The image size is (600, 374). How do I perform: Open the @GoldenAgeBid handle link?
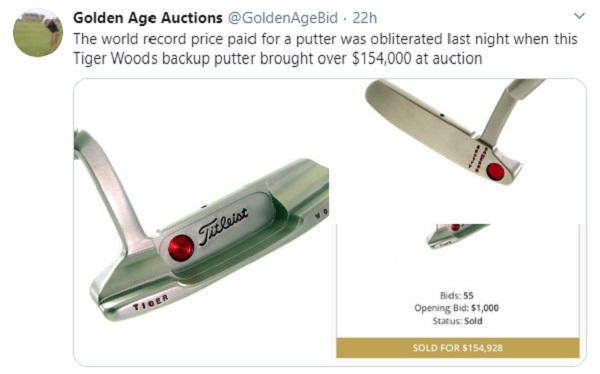pos(283,18)
